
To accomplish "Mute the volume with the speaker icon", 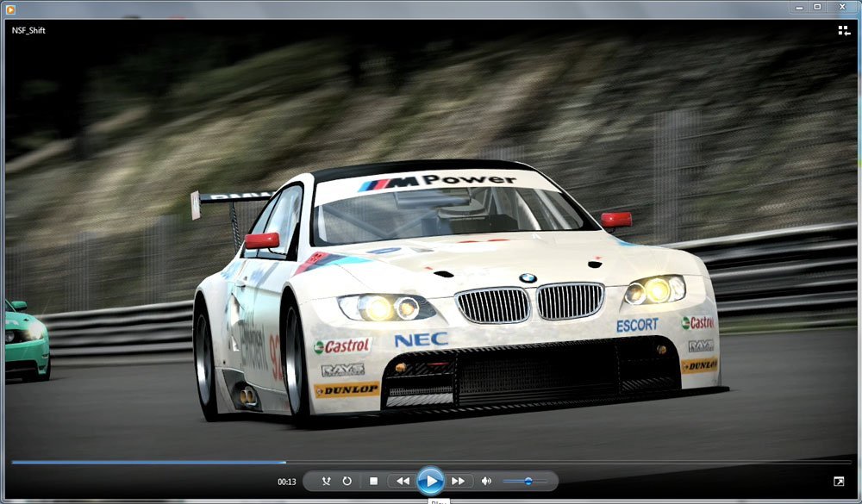I will click(486, 481).
